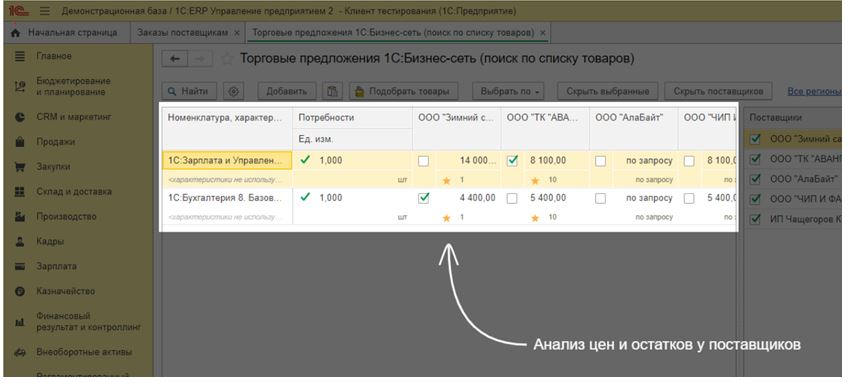This screenshot has height=383, width=851.
Task: Open Финансовый результат chart icon
Action: (x=20, y=322)
